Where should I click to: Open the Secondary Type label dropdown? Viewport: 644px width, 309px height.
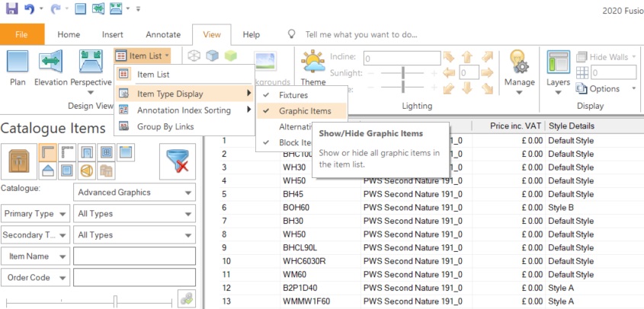point(34,234)
